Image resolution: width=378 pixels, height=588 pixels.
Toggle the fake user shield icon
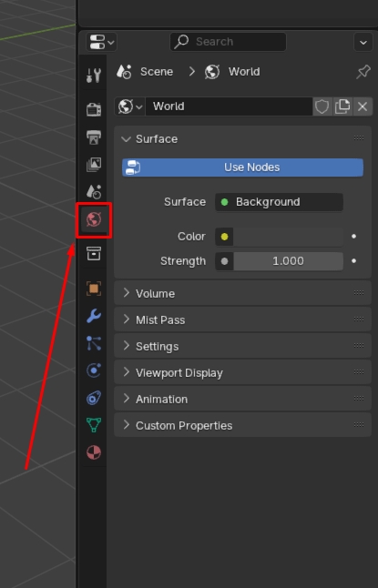(322, 106)
